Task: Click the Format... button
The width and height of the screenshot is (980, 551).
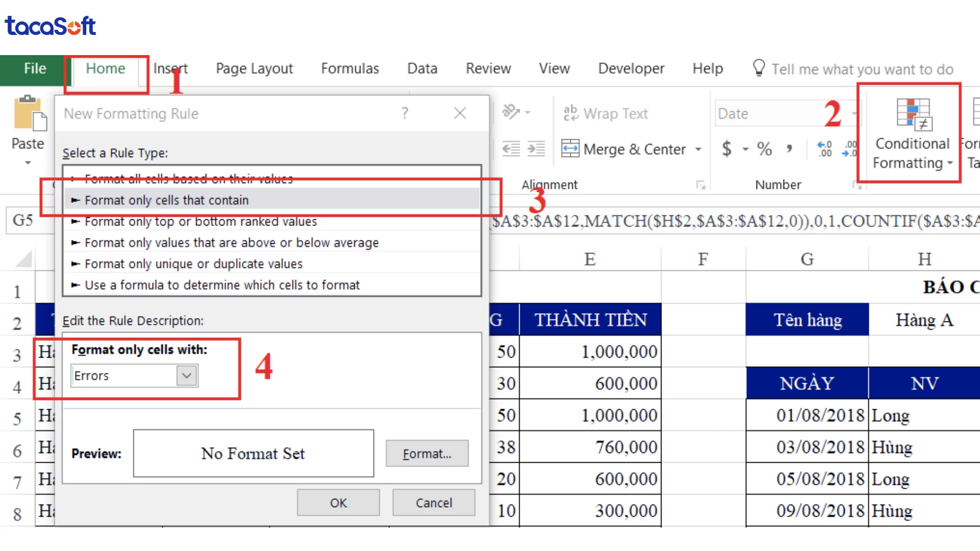Action: [x=427, y=453]
